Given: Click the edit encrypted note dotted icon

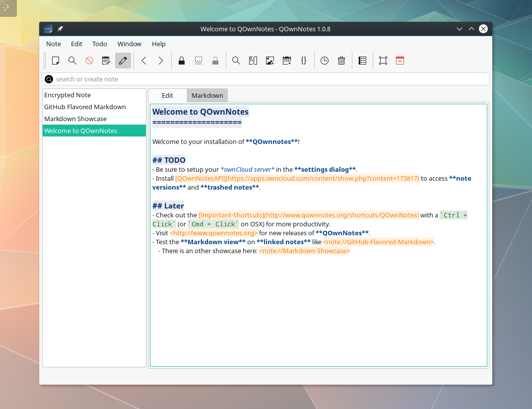Looking at the screenshot, I should click(199, 61).
